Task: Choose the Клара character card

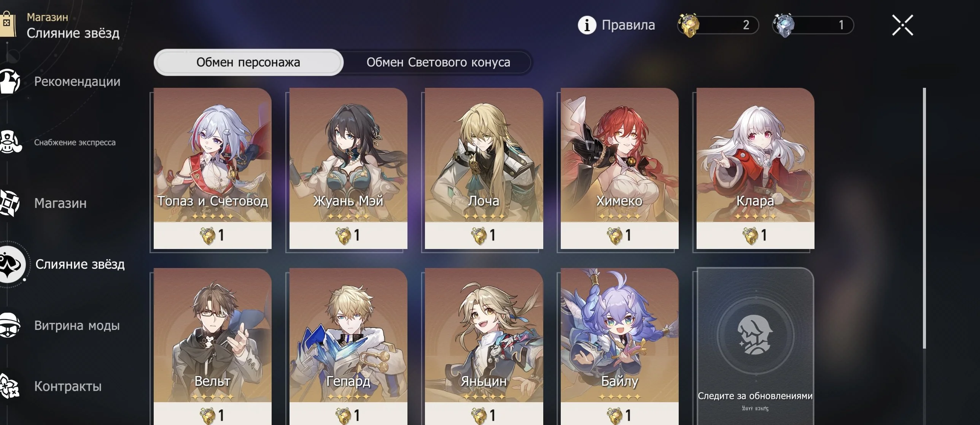Action: (x=755, y=168)
